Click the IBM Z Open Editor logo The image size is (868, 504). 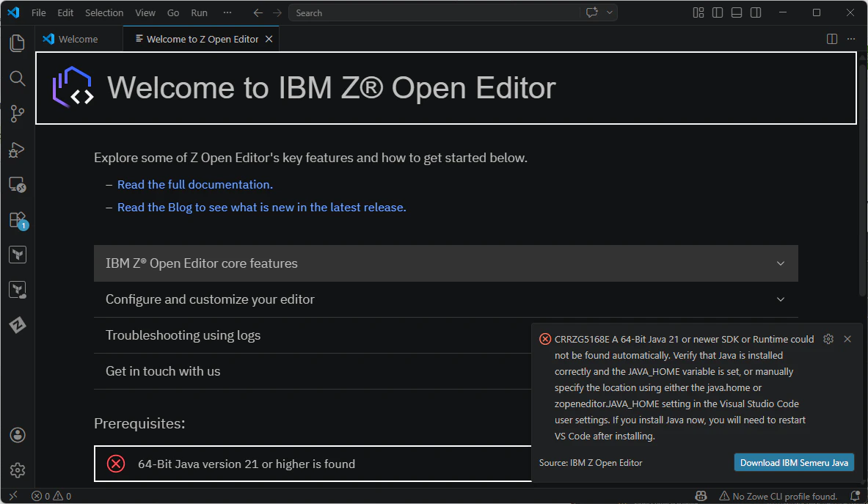point(73,87)
